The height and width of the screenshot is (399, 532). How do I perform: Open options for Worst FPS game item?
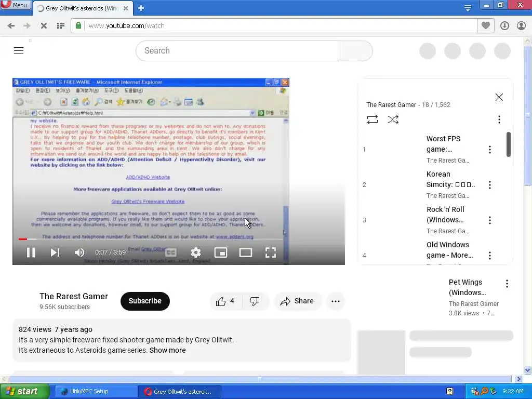490,150
